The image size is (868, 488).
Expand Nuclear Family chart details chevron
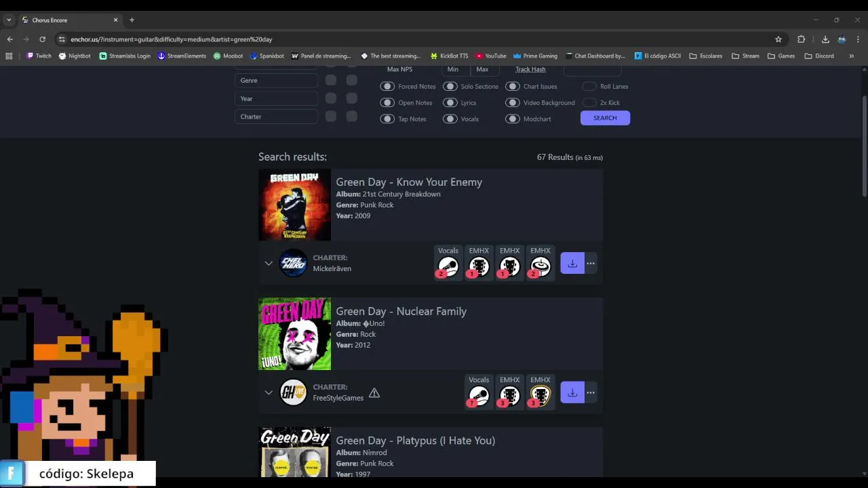(269, 392)
